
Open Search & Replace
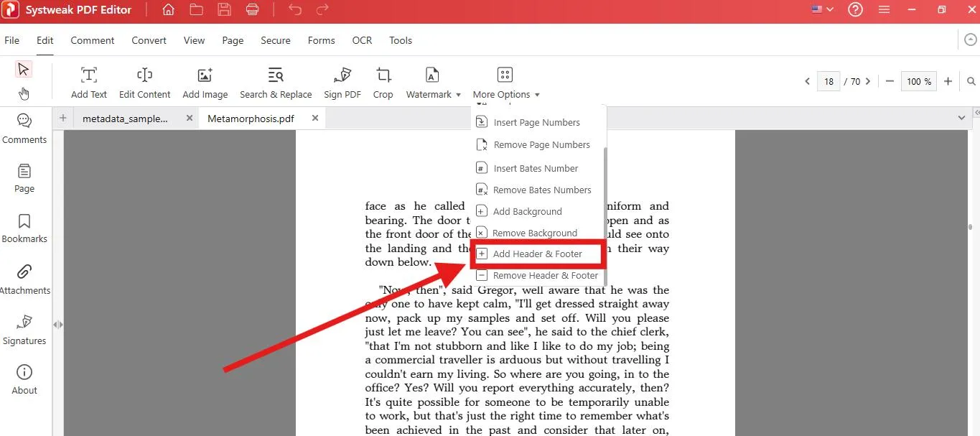coord(276,83)
